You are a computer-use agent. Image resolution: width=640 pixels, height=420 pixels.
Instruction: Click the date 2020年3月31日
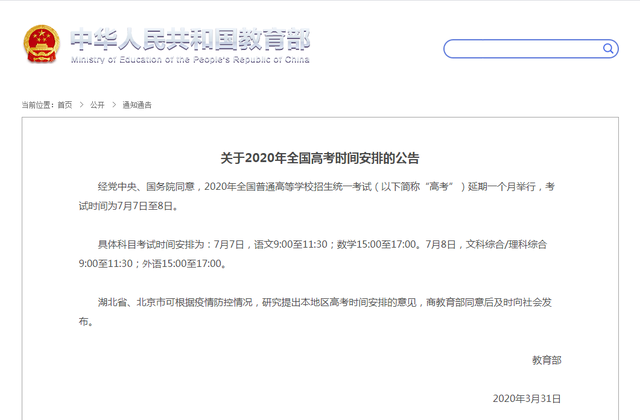point(527,398)
